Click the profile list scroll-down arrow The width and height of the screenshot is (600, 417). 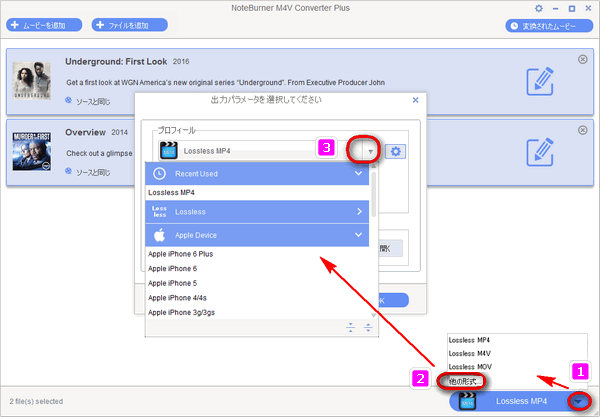(x=374, y=315)
